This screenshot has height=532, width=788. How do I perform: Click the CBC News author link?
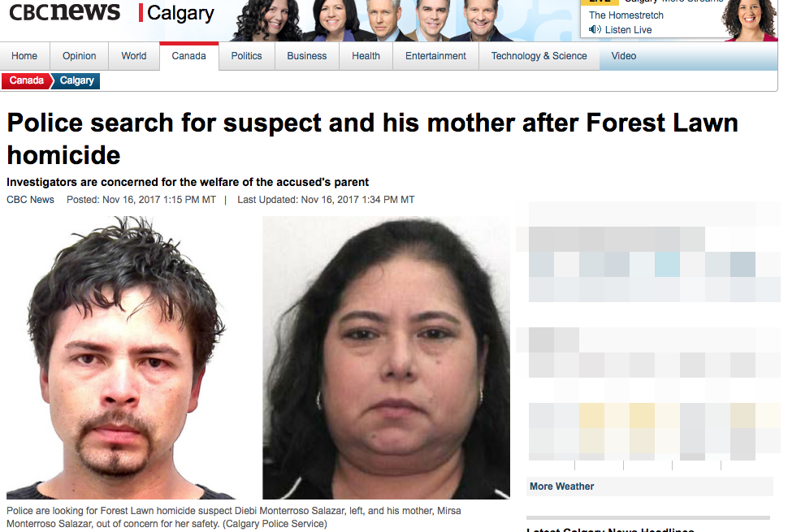tap(30, 200)
